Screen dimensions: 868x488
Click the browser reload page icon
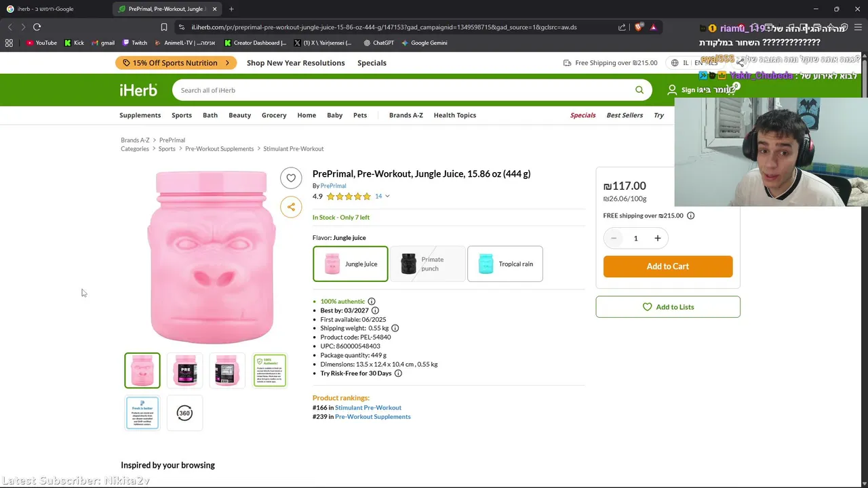click(37, 27)
